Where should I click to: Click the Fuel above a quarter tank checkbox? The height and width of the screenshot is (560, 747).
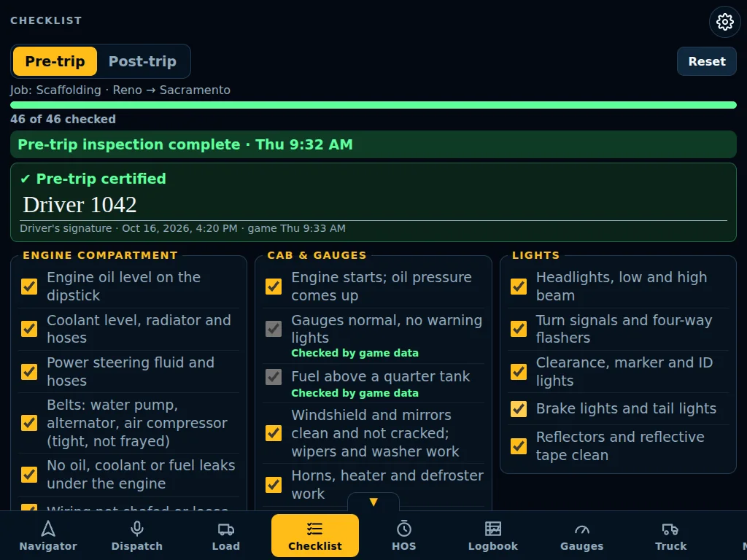click(x=274, y=377)
